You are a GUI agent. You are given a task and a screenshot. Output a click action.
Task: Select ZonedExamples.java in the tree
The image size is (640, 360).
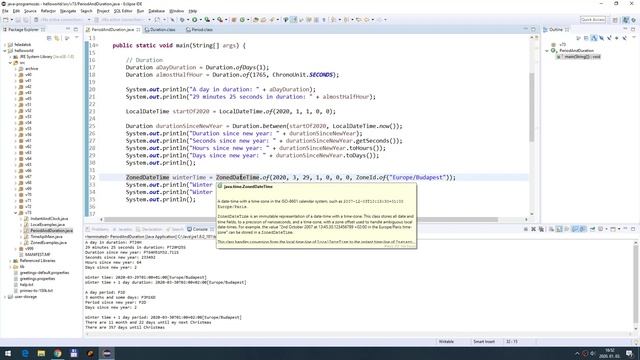(48, 242)
